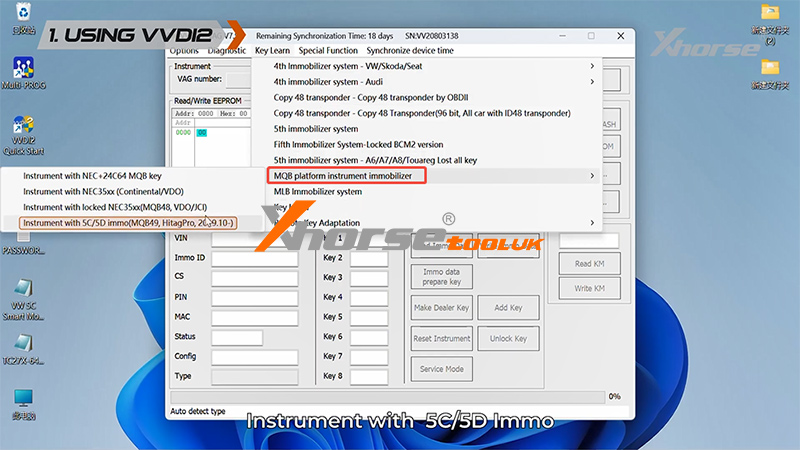The width and height of the screenshot is (800, 450).
Task: Launch the VVDI2 Quick Start icon
Action: pyautogui.click(x=23, y=136)
